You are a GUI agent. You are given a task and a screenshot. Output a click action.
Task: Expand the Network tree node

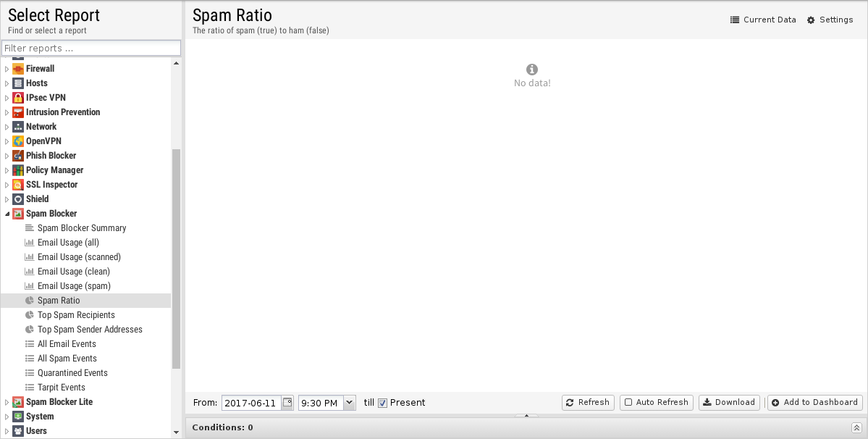click(x=7, y=126)
